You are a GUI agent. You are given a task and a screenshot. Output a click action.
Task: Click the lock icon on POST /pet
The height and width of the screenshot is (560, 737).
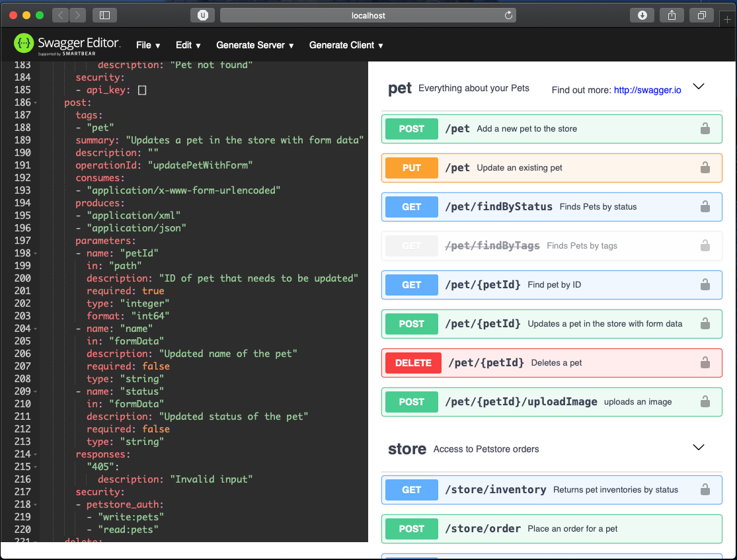pyautogui.click(x=705, y=129)
